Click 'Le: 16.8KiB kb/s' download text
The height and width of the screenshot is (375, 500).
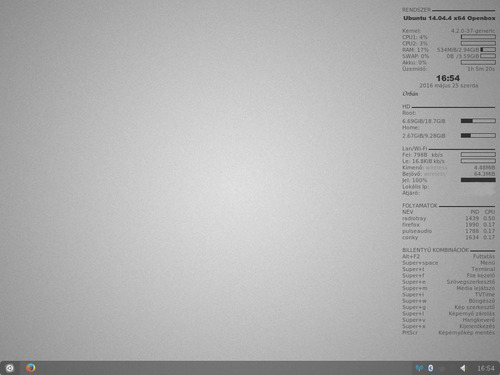point(423,161)
